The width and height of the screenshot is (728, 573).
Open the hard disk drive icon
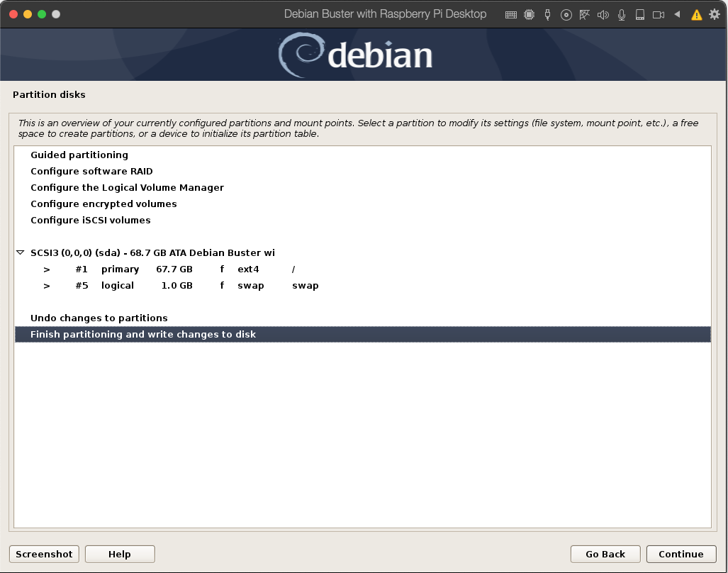[x=640, y=15]
